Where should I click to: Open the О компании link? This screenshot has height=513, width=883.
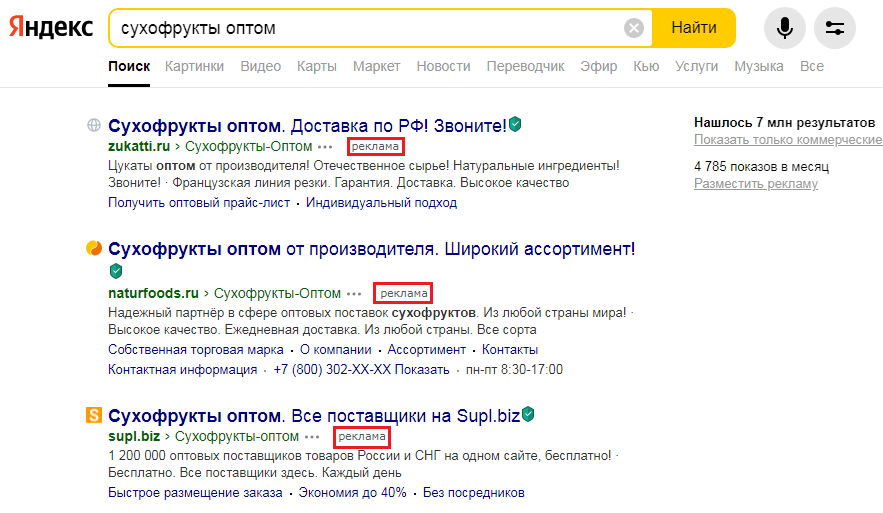[x=336, y=350]
